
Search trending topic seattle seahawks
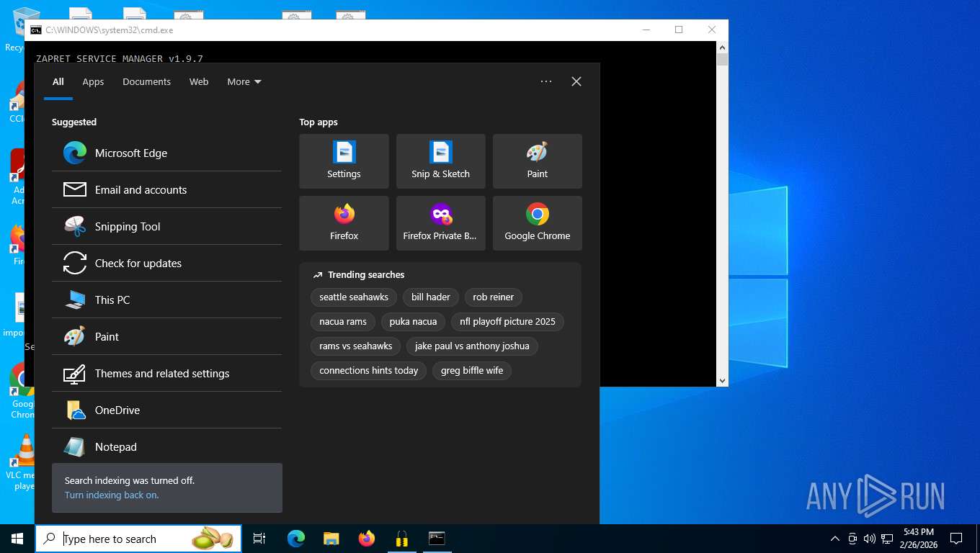pos(354,297)
